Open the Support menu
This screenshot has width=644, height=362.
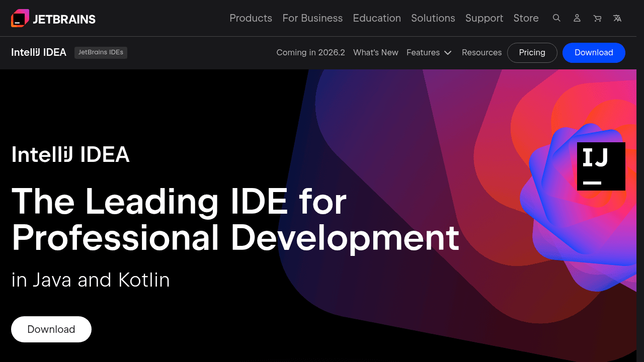coord(484,18)
